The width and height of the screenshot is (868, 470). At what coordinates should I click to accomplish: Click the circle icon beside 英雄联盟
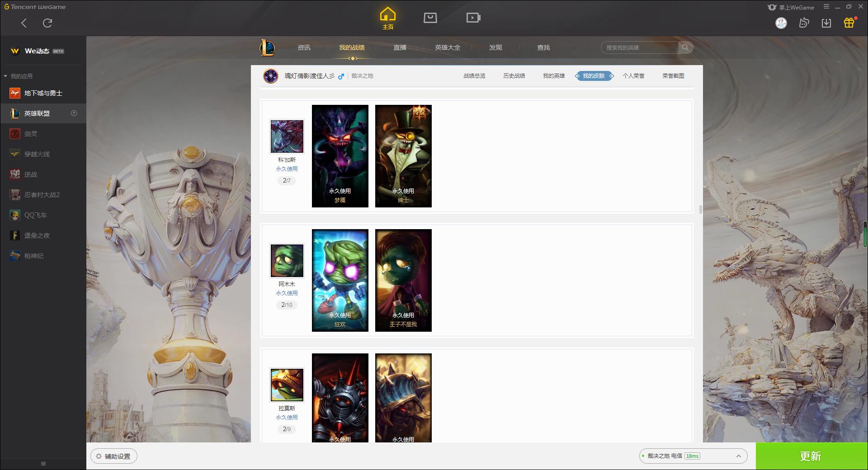pos(74,113)
